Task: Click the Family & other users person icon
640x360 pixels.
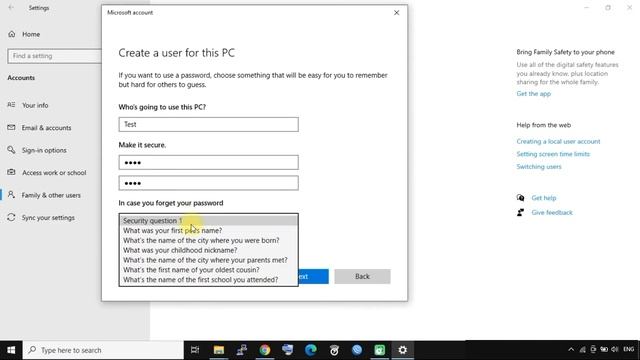Action: coord(11,195)
